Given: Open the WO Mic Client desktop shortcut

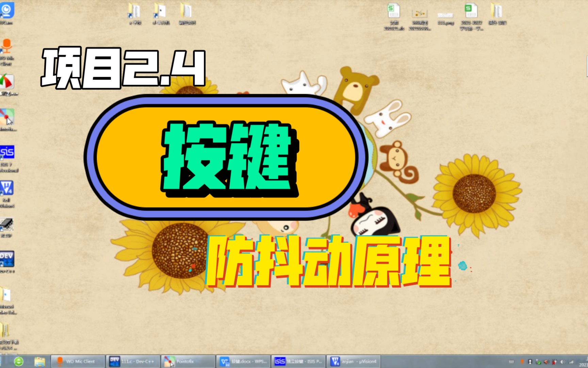Looking at the screenshot, I should [x=6, y=51].
